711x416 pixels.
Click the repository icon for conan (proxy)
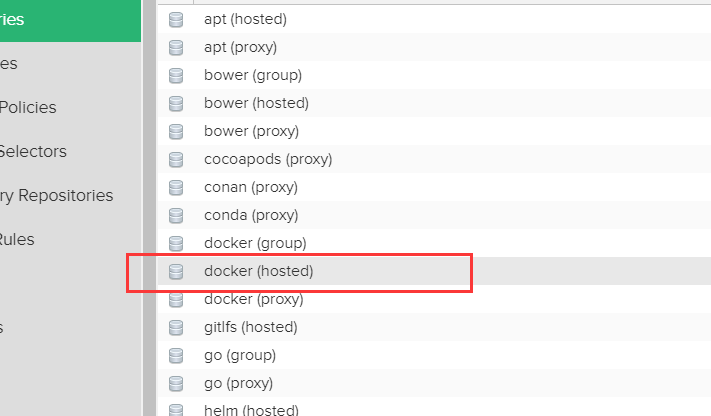177,187
